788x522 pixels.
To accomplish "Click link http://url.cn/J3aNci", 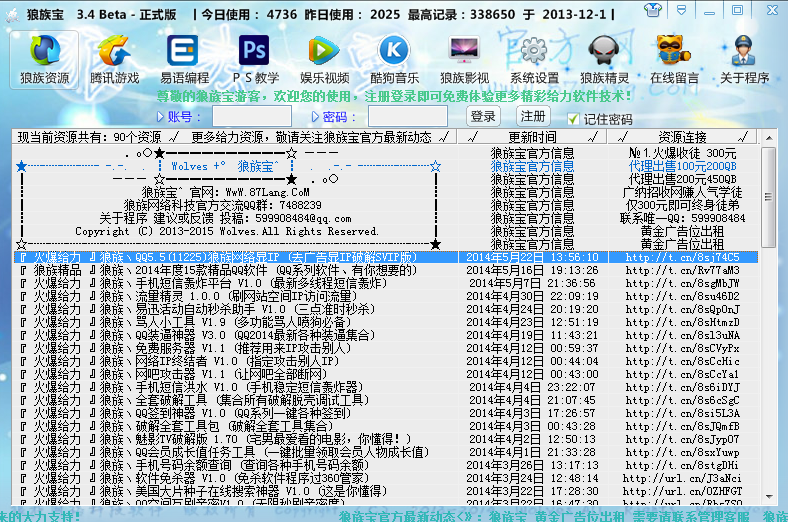I will coord(682,478).
